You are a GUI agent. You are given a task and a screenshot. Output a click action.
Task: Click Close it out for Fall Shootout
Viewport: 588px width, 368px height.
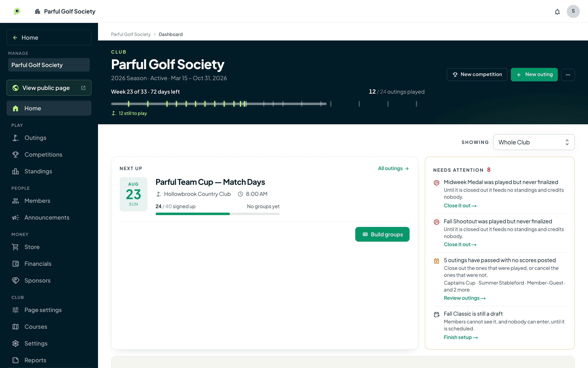click(x=460, y=245)
